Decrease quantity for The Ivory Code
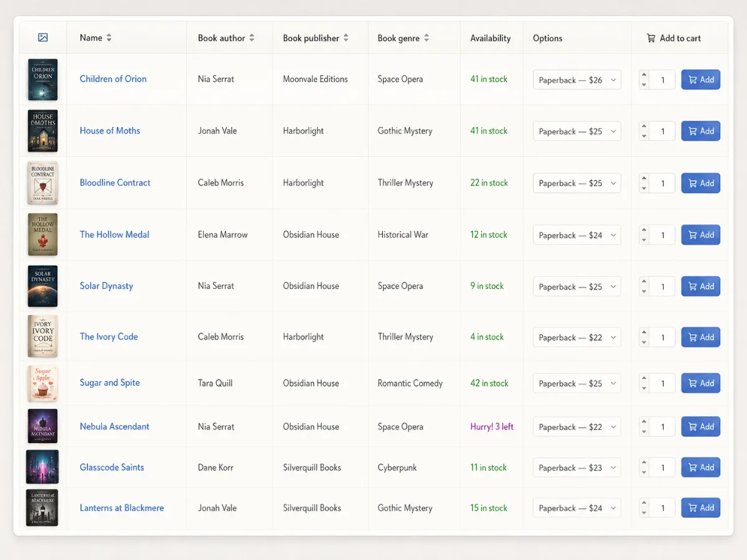This screenshot has height=560, width=747. [644, 342]
